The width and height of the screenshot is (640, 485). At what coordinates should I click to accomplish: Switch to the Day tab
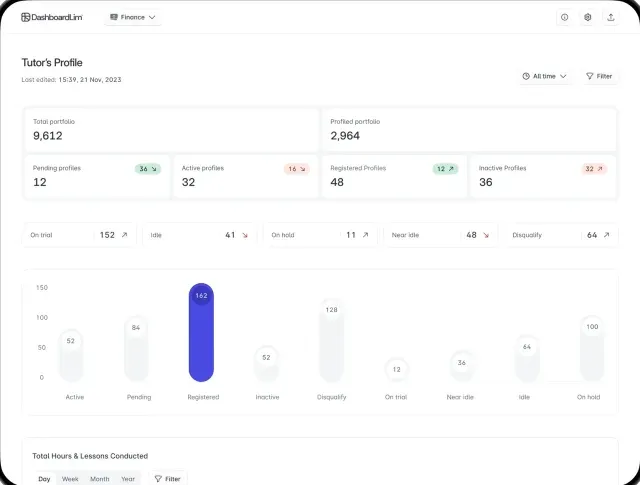point(44,479)
